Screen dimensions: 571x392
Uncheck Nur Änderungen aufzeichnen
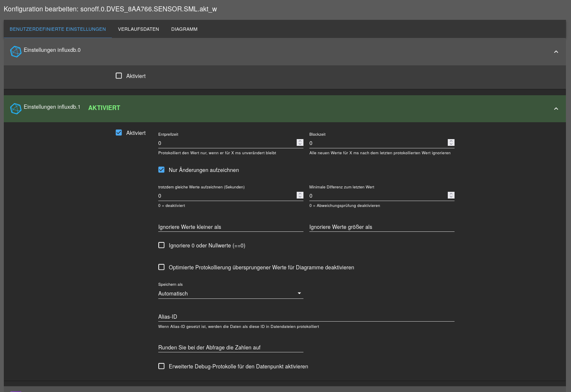point(161,170)
